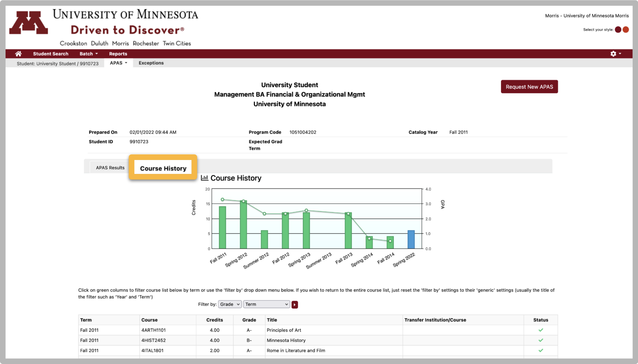Expand the APAS dropdown
Image resolution: width=638 pixels, height=364 pixels.
tap(119, 63)
